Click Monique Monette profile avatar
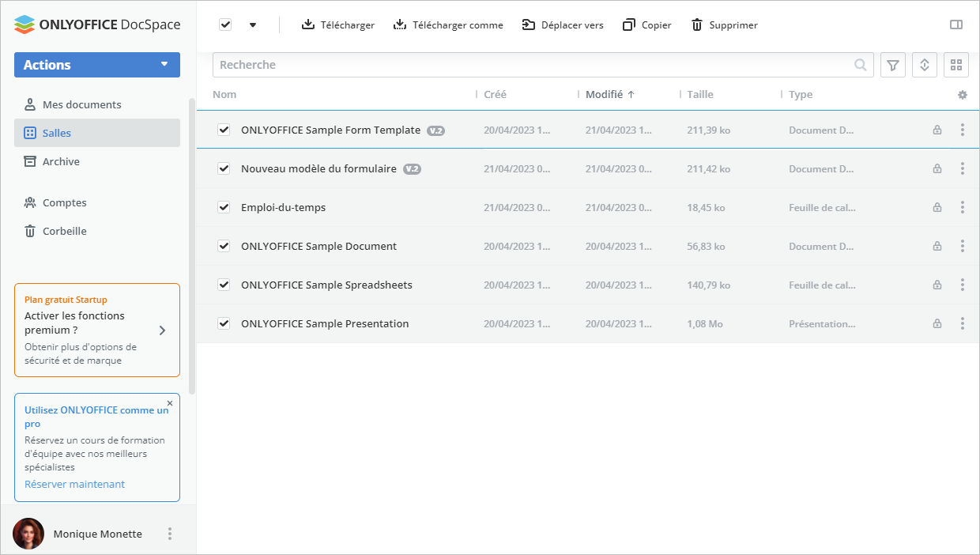 pyautogui.click(x=28, y=534)
